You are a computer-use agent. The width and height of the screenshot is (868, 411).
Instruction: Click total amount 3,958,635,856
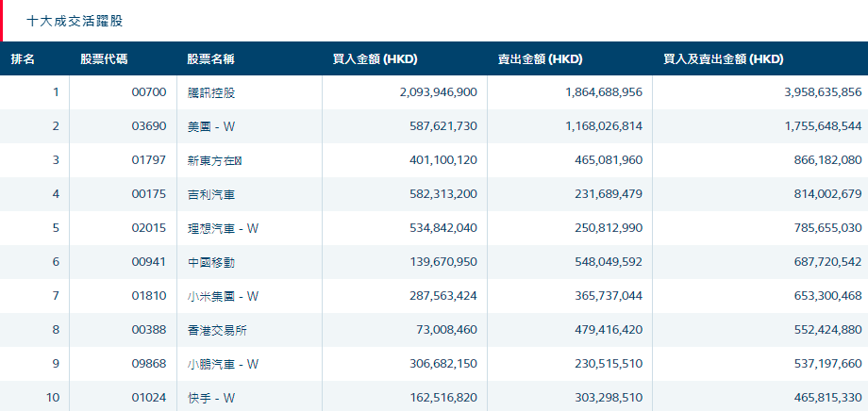coord(823,92)
